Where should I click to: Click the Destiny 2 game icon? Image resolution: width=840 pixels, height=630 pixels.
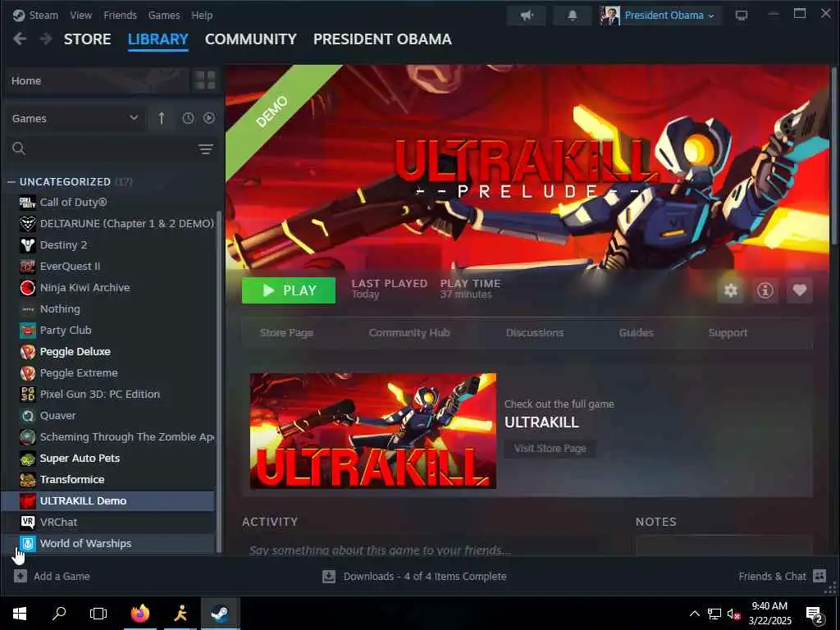point(28,244)
